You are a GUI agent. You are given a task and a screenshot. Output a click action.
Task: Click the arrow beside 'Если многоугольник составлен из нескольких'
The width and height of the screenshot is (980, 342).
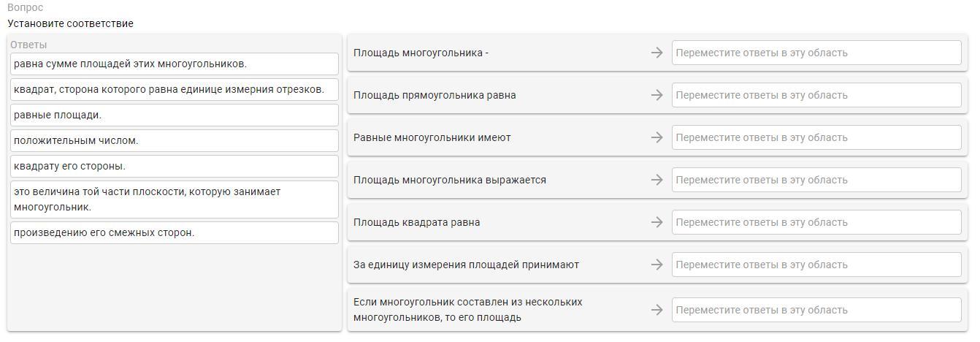tap(656, 310)
